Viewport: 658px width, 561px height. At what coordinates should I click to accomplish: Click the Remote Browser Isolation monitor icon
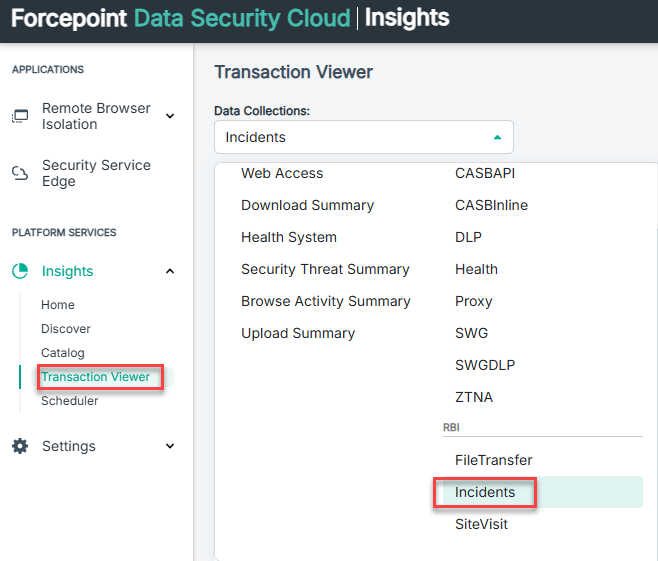[x=20, y=116]
